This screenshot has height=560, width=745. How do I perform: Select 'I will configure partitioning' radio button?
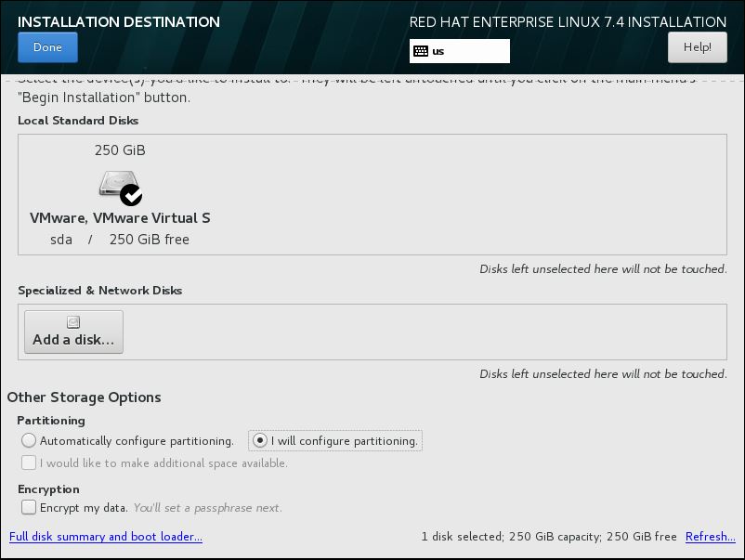[x=260, y=441]
